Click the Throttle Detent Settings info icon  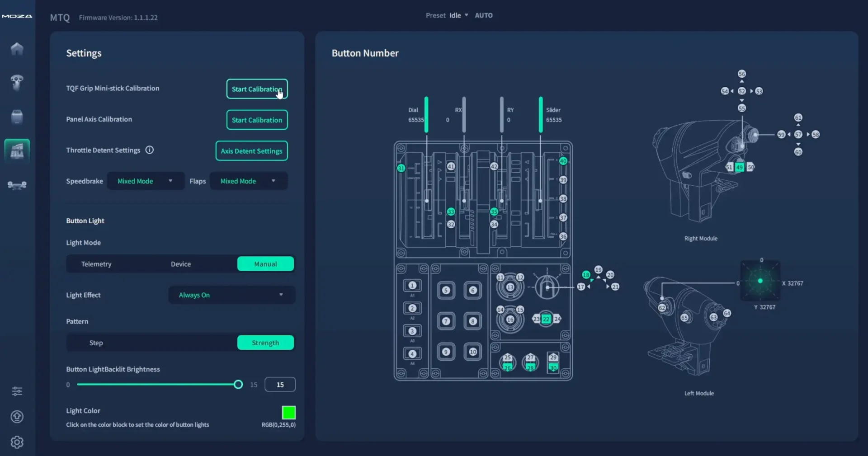(149, 150)
